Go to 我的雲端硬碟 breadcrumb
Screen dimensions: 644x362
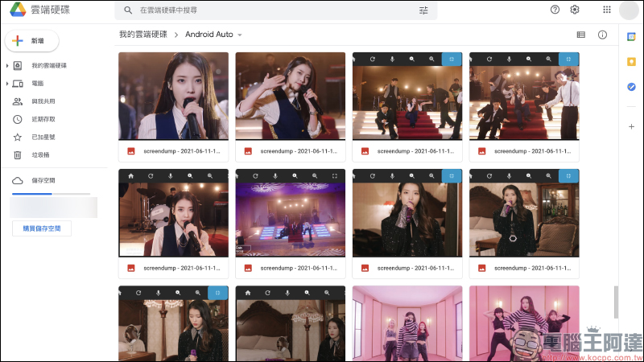click(143, 35)
